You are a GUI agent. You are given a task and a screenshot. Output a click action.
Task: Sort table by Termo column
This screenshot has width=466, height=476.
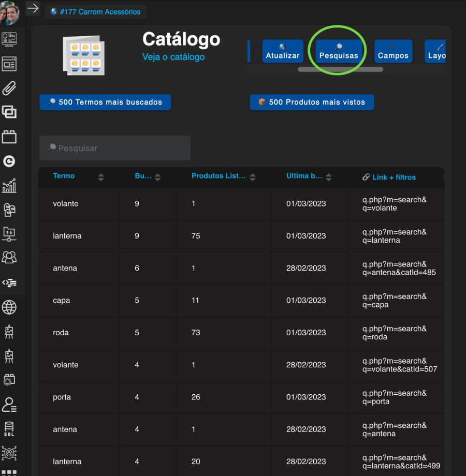pyautogui.click(x=101, y=177)
